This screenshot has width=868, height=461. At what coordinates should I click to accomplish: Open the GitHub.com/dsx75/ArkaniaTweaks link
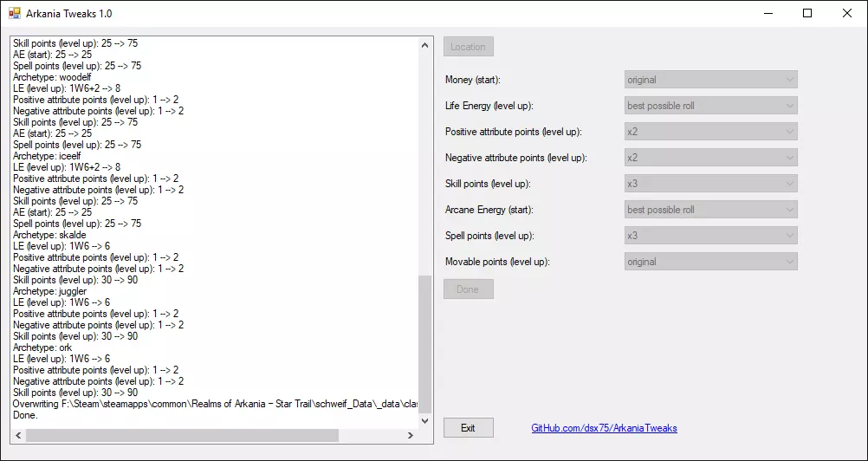[604, 428]
